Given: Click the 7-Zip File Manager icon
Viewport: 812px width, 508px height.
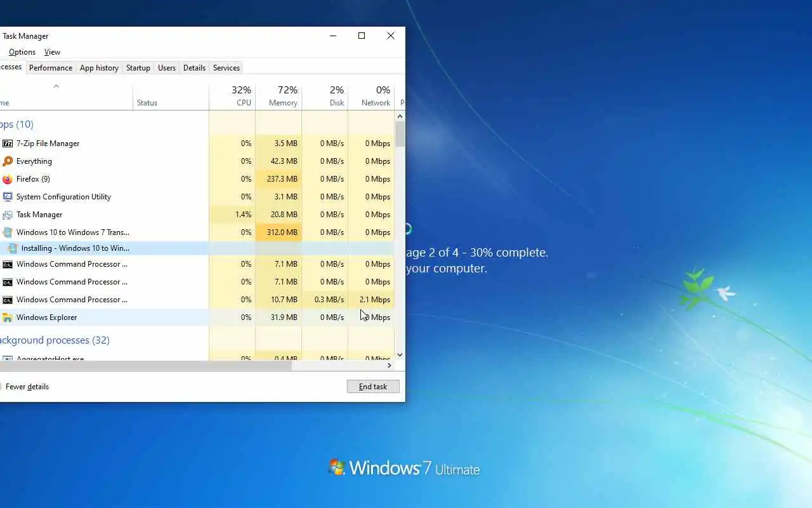Looking at the screenshot, I should 8,144.
